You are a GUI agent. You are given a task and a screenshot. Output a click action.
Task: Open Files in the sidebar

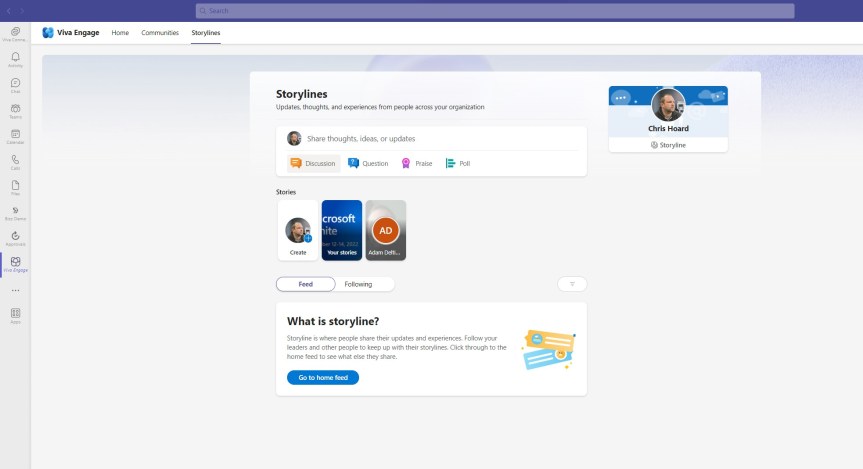tap(15, 188)
